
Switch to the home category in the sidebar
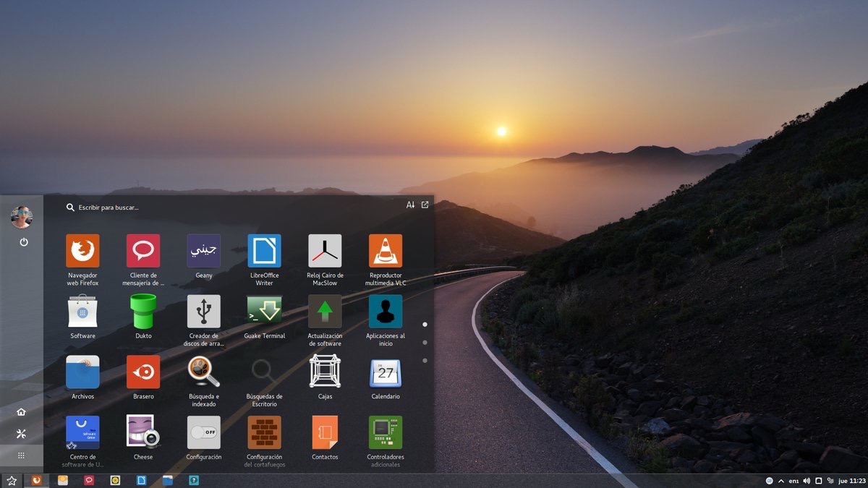tap(22, 411)
